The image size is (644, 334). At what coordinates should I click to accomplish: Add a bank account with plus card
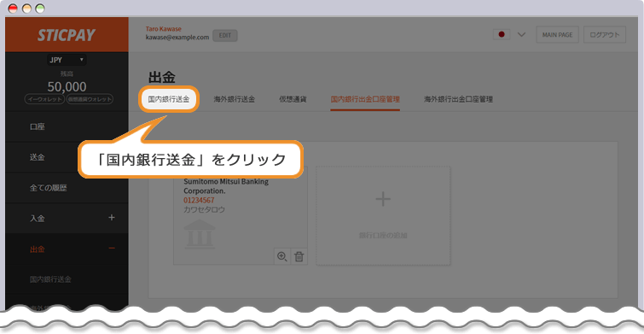coord(383,215)
